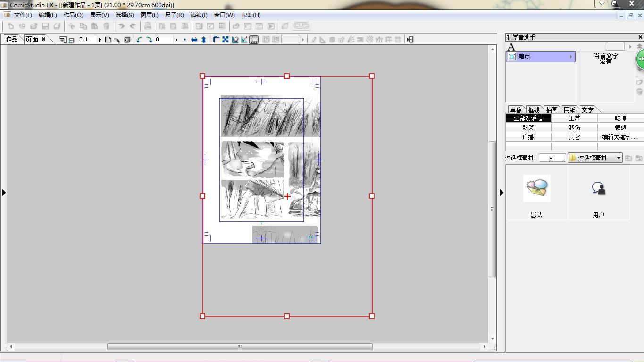Switch to the 描画 tab
This screenshot has width=644, height=362.
click(x=552, y=110)
